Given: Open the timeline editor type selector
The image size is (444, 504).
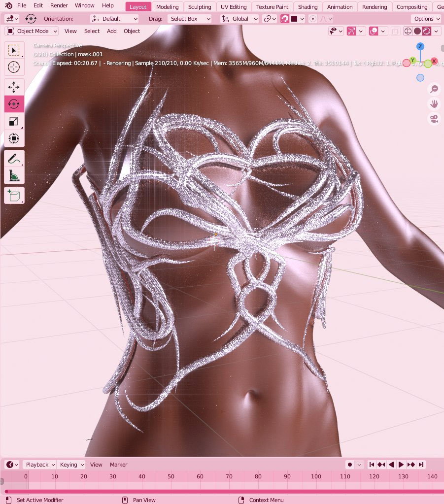Looking at the screenshot, I should [x=12, y=465].
